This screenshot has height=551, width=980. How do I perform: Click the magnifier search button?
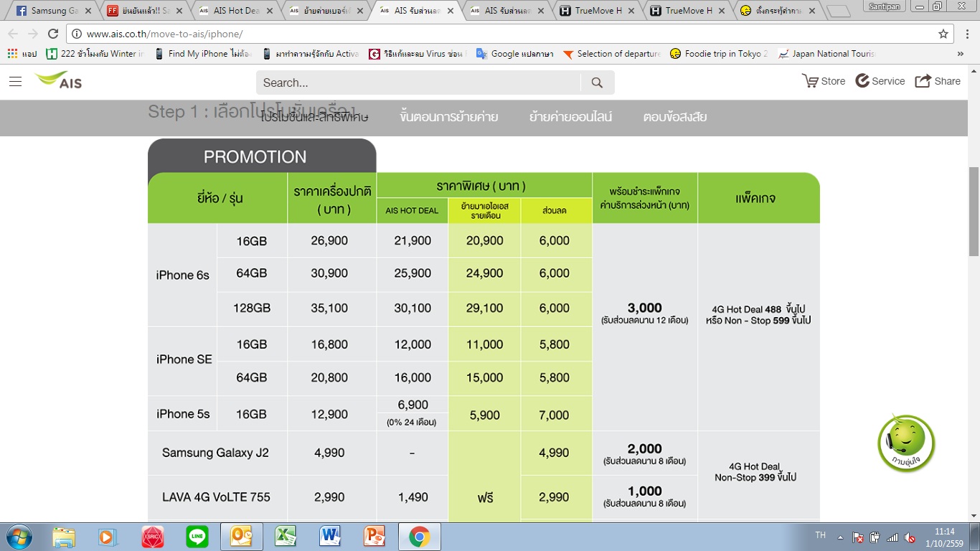[597, 83]
